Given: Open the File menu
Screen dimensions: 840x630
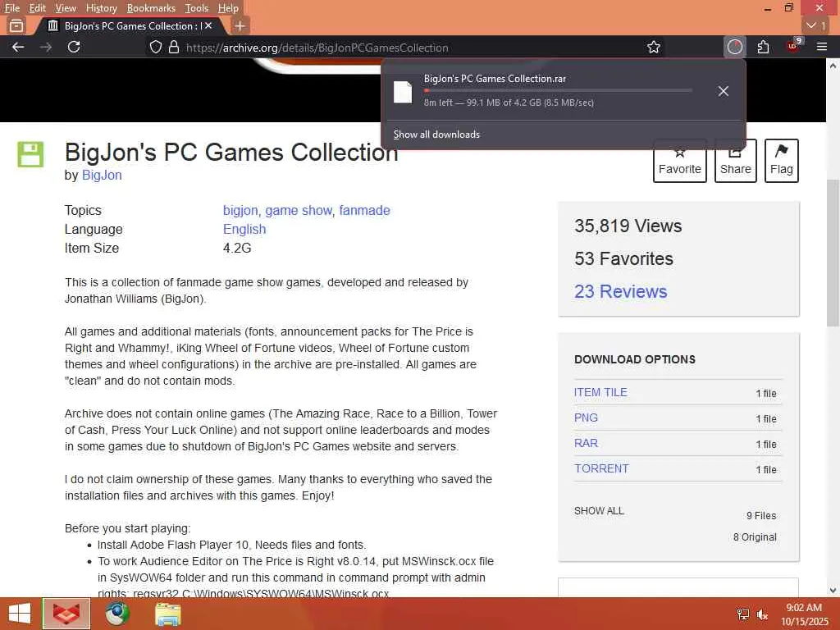Looking at the screenshot, I should pyautogui.click(x=11, y=8).
